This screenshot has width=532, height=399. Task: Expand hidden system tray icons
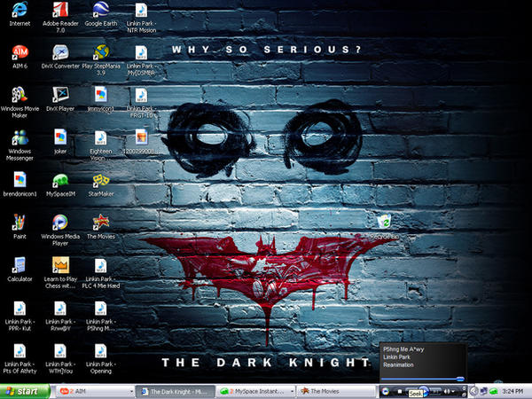[x=473, y=392]
